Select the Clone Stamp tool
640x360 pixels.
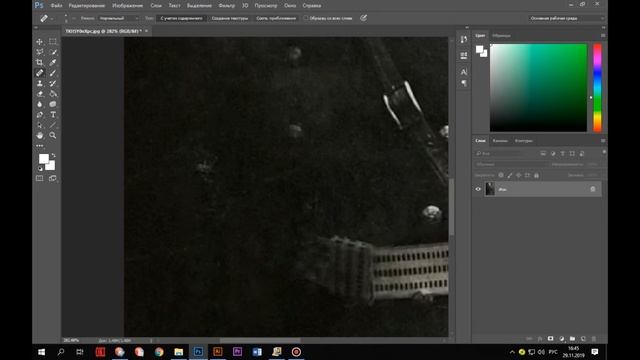(40, 83)
